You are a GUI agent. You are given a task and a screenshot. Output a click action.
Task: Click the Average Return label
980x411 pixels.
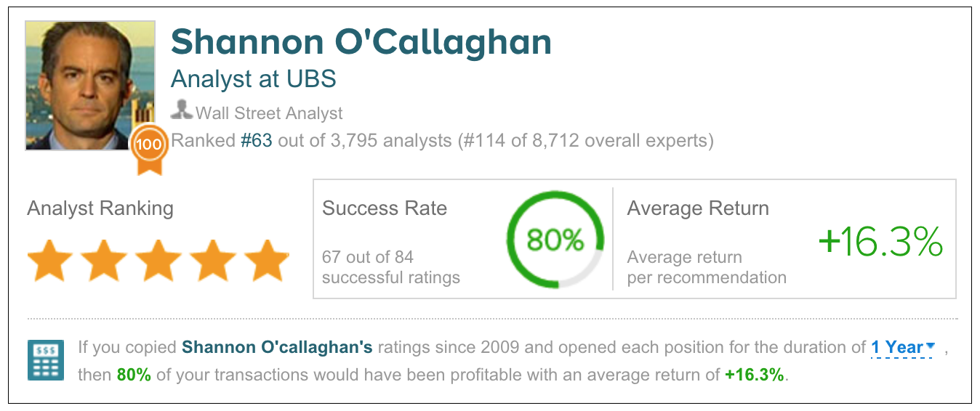698,208
